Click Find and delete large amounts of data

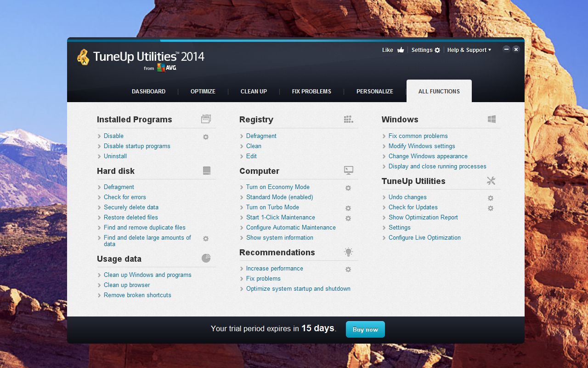[147, 241]
